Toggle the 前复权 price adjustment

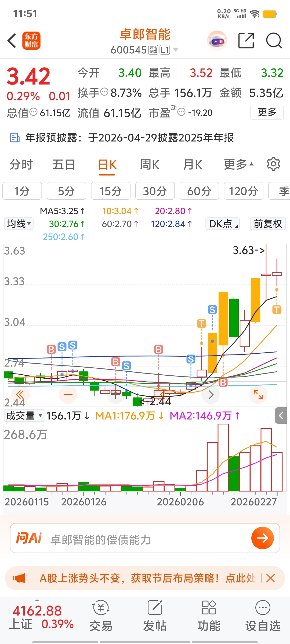(x=268, y=224)
